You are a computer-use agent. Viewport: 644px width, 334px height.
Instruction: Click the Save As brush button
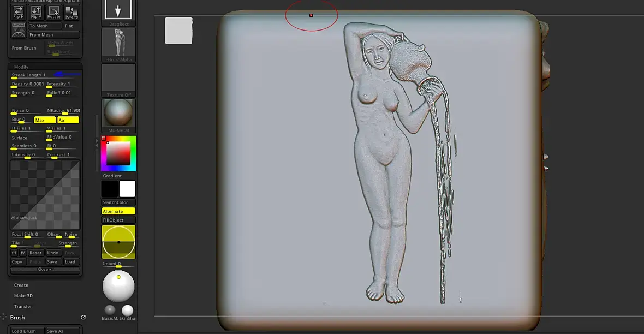[62, 331]
